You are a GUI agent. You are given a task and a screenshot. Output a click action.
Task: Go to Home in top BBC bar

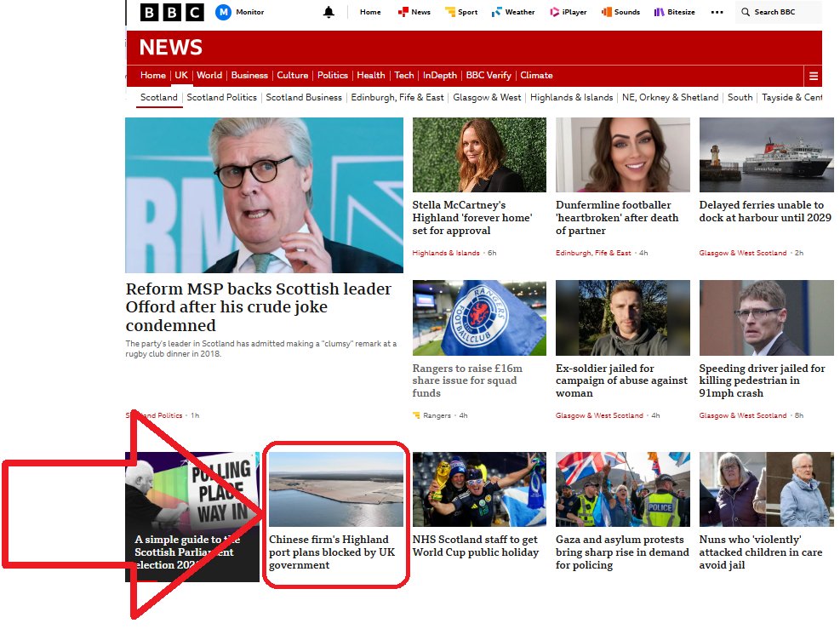coord(370,12)
